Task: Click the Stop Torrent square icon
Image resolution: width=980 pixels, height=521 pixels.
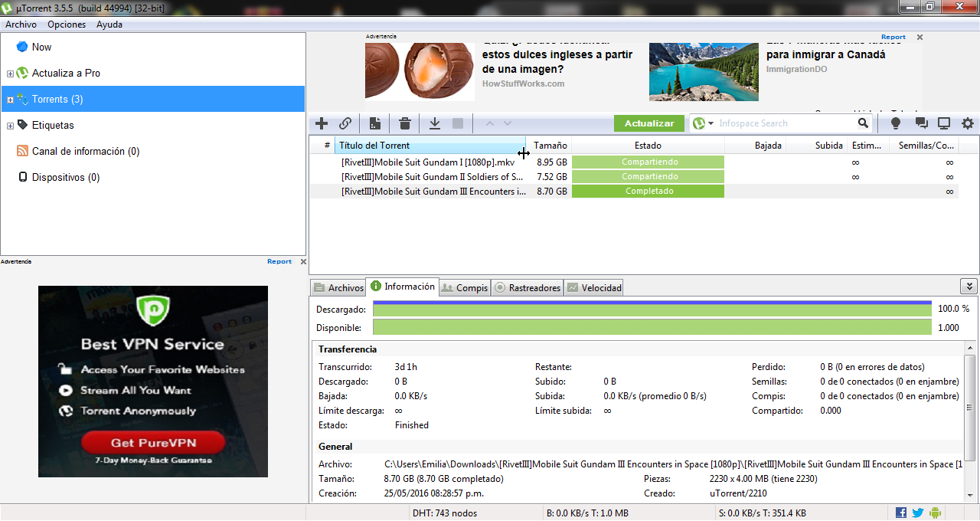Action: (458, 123)
